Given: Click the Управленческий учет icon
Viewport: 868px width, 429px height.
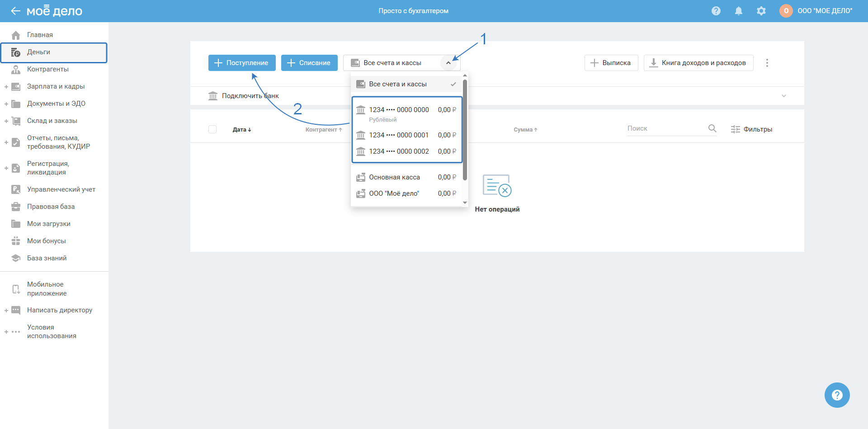Looking at the screenshot, I should pyautogui.click(x=16, y=189).
